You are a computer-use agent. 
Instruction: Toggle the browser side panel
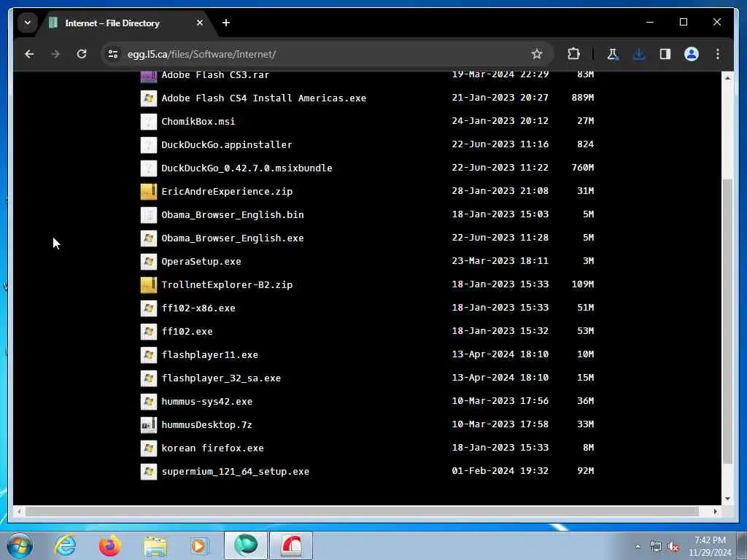(x=665, y=54)
